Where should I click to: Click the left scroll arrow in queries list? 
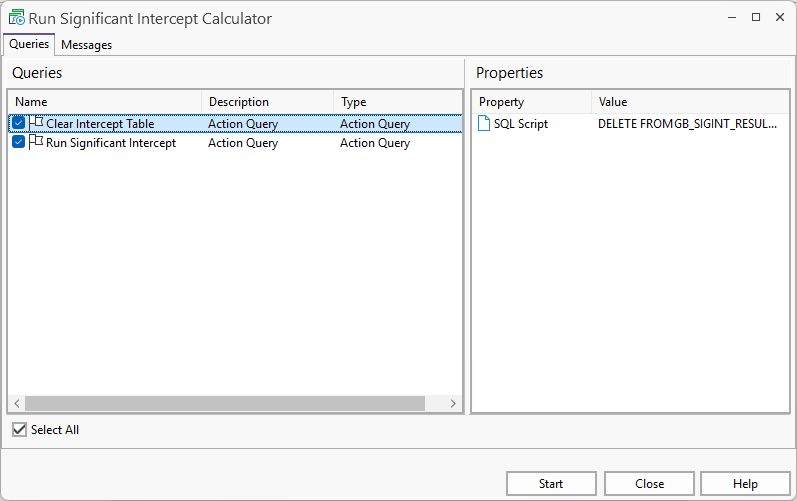pyautogui.click(x=16, y=404)
